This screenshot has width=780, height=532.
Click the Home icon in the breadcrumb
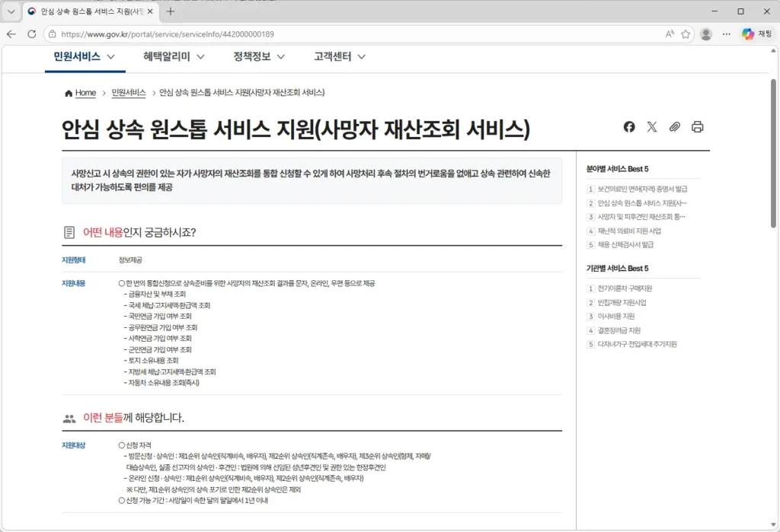click(68, 92)
